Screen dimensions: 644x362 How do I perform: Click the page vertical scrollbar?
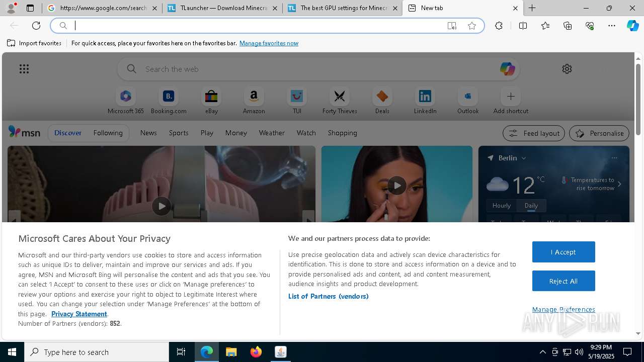point(638,100)
